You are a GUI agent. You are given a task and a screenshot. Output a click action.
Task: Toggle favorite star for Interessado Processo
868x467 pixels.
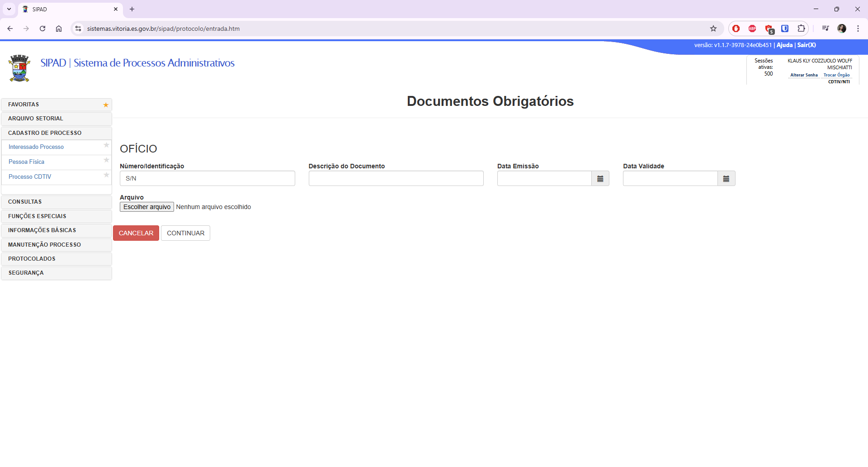[106, 145]
